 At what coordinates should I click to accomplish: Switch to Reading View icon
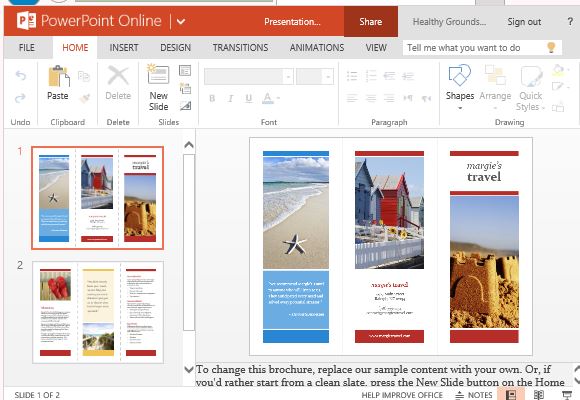pos(539,395)
